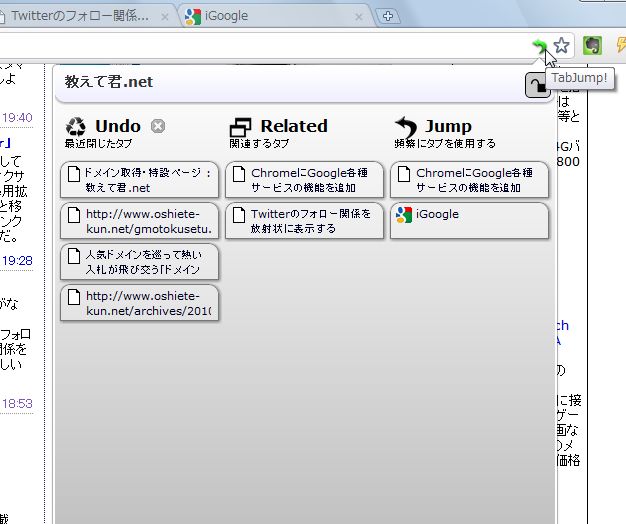Click the Related windows icon
This screenshot has width=626, height=524.
(240, 127)
